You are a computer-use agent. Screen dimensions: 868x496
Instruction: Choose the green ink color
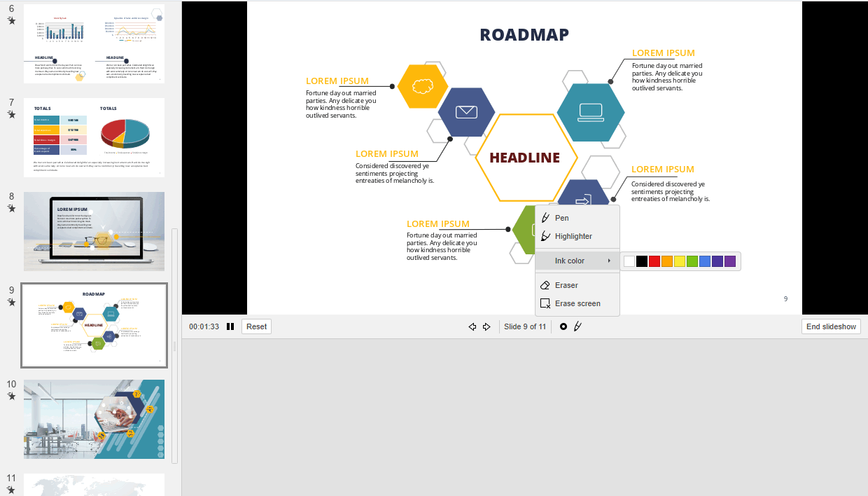pyautogui.click(x=692, y=261)
